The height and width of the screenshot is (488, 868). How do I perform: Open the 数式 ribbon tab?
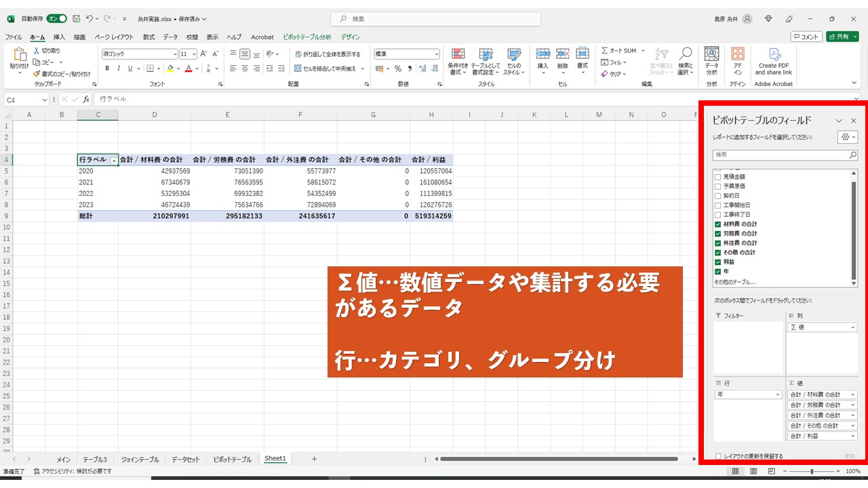click(149, 37)
